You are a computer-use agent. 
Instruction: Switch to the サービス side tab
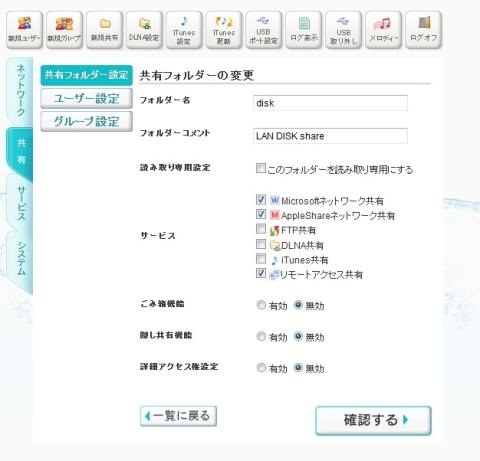click(21, 203)
